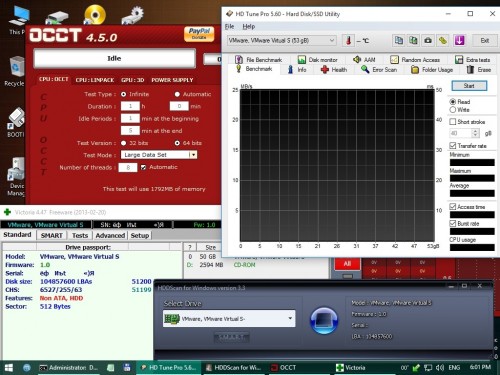Viewport: 500px width, 375px height.
Task: Click the S.M.A.R.T. button in HDDScan
Action: coord(232,337)
